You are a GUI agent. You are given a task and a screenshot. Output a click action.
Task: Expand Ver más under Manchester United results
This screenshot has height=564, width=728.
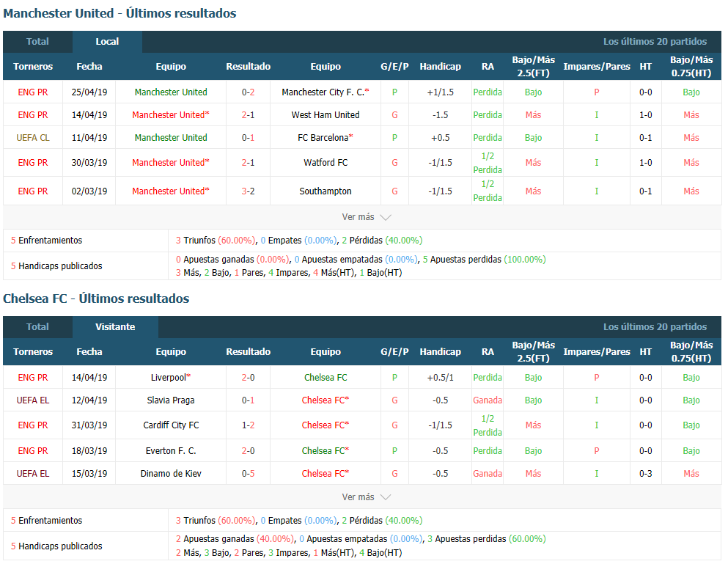click(367, 217)
